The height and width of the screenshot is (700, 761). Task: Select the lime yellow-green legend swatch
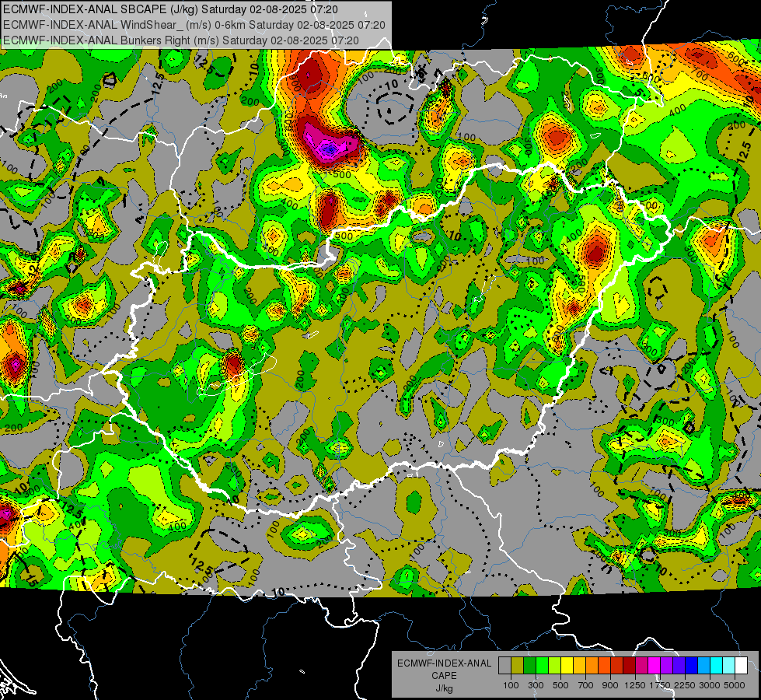(x=555, y=665)
